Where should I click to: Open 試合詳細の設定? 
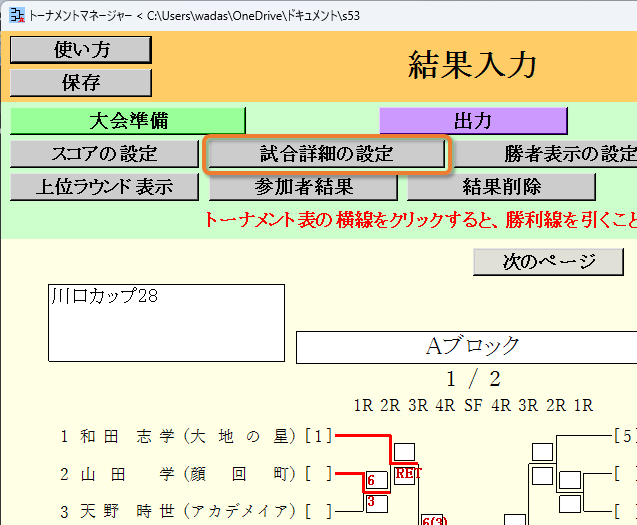pos(327,154)
